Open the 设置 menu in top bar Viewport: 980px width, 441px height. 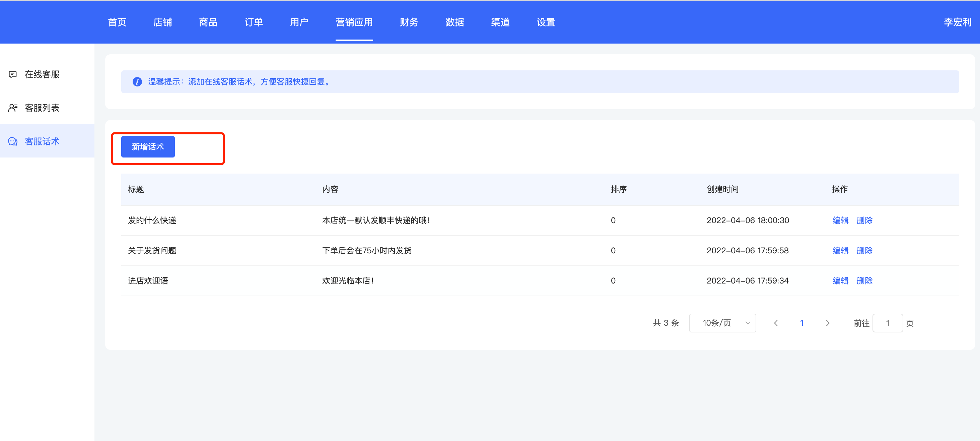pyautogui.click(x=546, y=22)
